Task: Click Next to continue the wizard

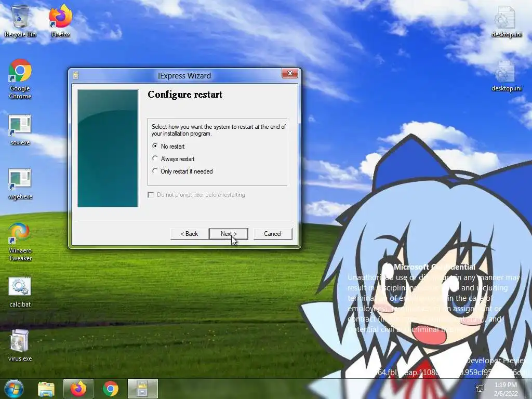Action: click(x=229, y=234)
